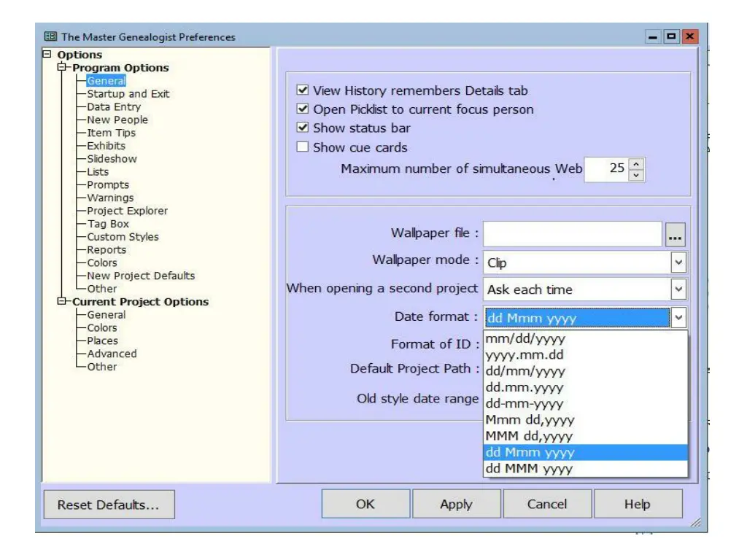Select Places in the options tree
The image size is (747, 560).
(102, 341)
